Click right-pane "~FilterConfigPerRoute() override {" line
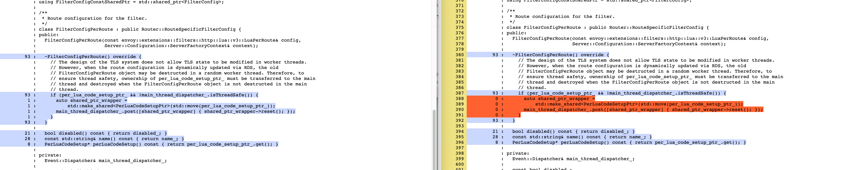Viewport: 868px width, 170px height. tap(561, 55)
